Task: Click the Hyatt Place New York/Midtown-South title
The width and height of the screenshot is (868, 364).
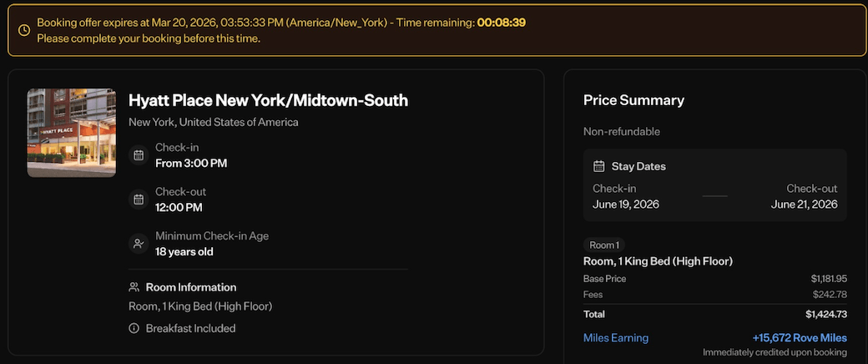Action: tap(268, 101)
